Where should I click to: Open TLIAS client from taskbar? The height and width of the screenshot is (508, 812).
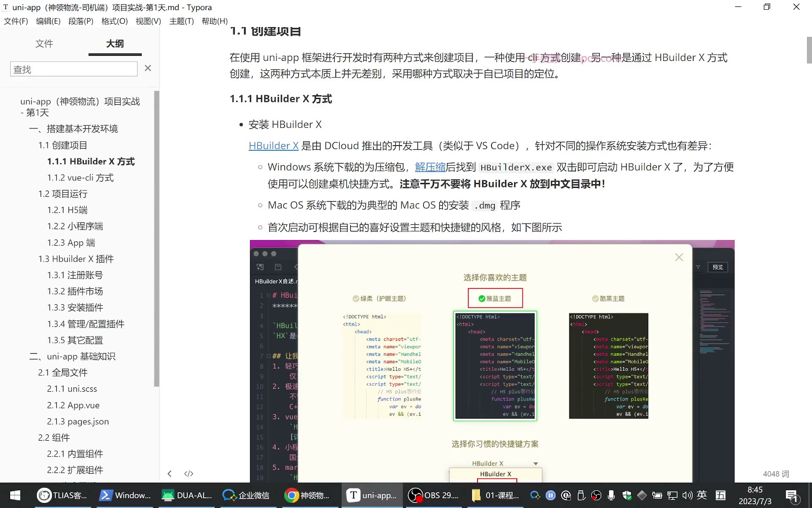pos(62,495)
